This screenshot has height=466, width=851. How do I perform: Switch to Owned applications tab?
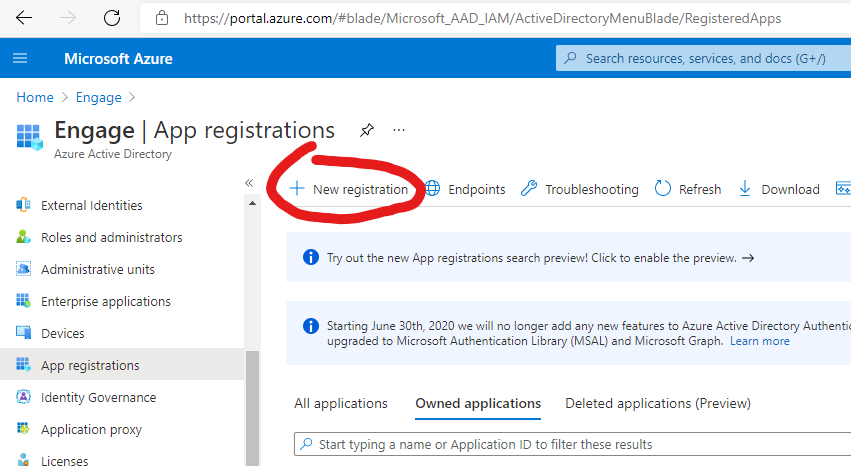click(x=478, y=404)
